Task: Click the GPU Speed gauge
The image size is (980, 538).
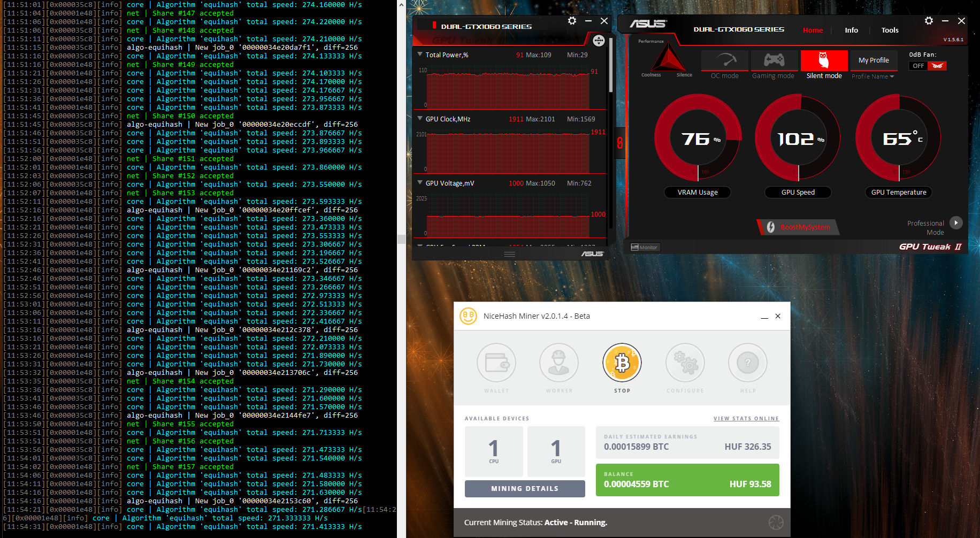Action: pyautogui.click(x=798, y=138)
